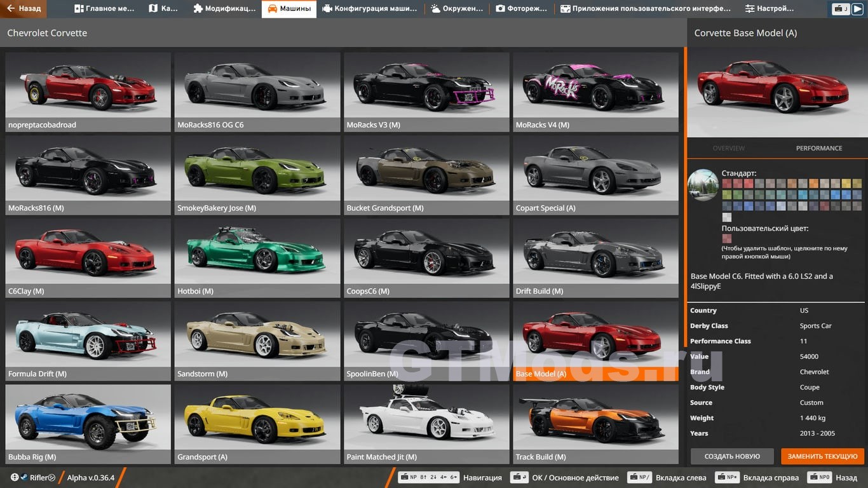The width and height of the screenshot is (868, 488).
Task: Switch to the OVERVIEW tab
Action: pyautogui.click(x=729, y=148)
